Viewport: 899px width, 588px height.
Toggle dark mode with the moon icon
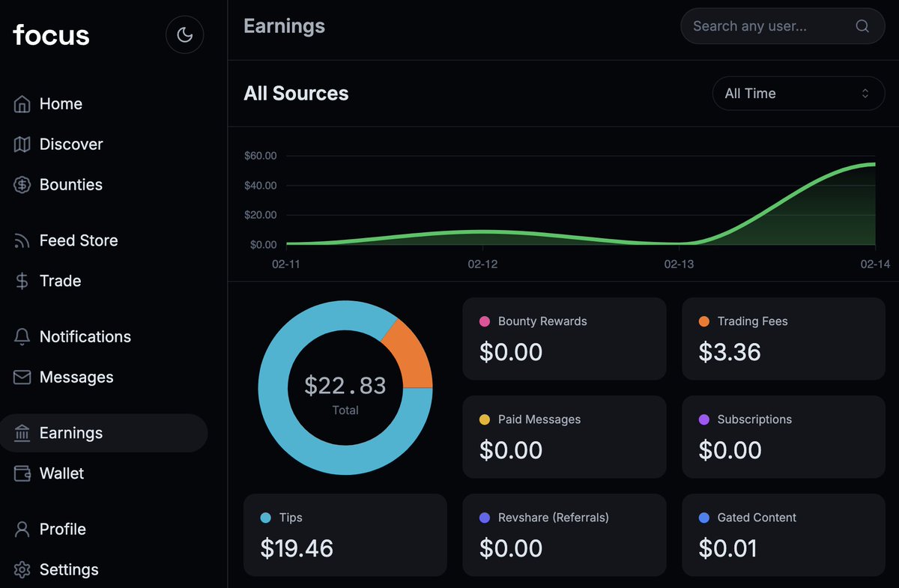(x=184, y=34)
